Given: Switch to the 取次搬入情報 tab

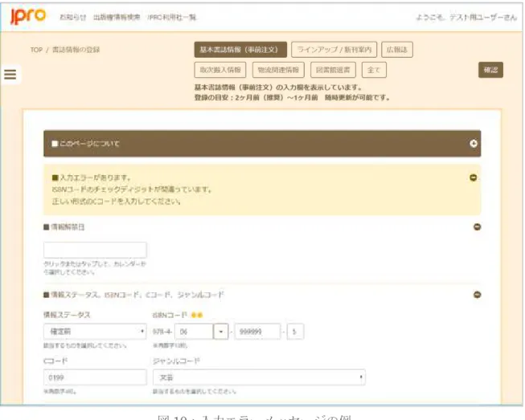Looking at the screenshot, I should (220, 70).
